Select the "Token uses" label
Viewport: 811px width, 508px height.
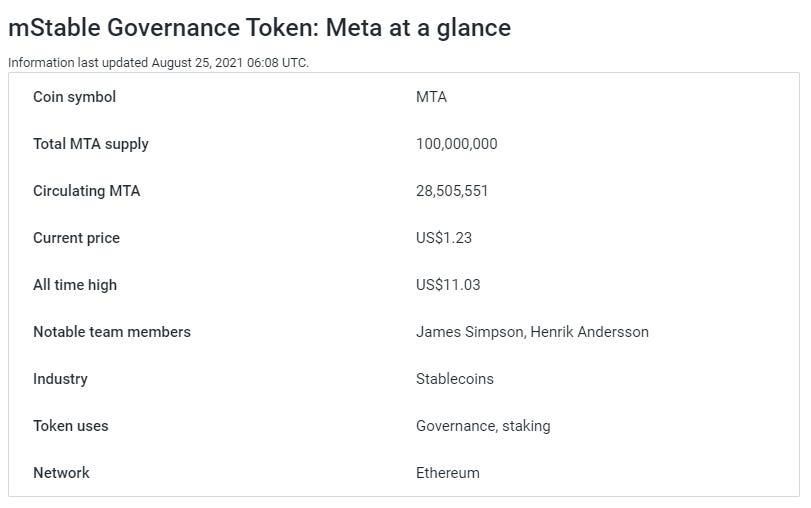[x=71, y=426]
